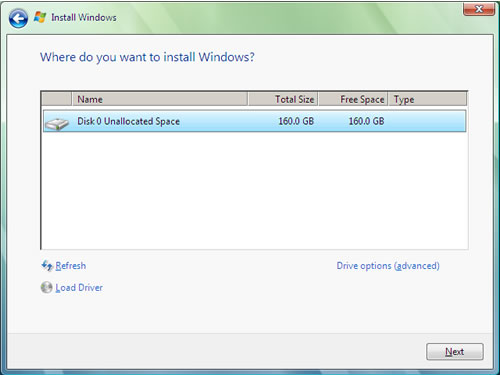Sort by the Total Size column header

pyautogui.click(x=283, y=99)
